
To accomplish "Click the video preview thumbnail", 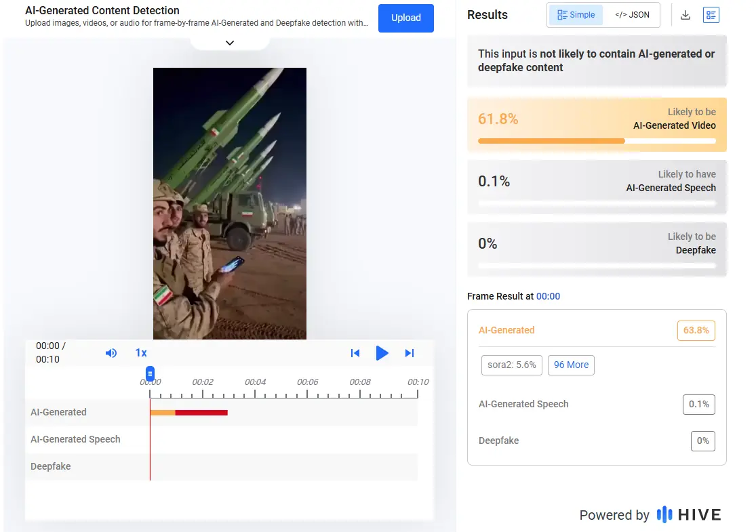I will [x=230, y=203].
